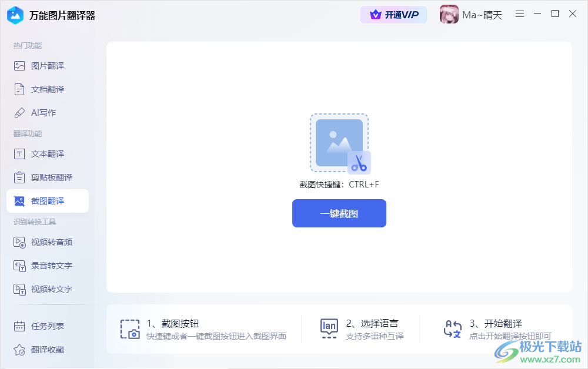
Task: Click step title 3、开始翻译
Action: point(496,323)
